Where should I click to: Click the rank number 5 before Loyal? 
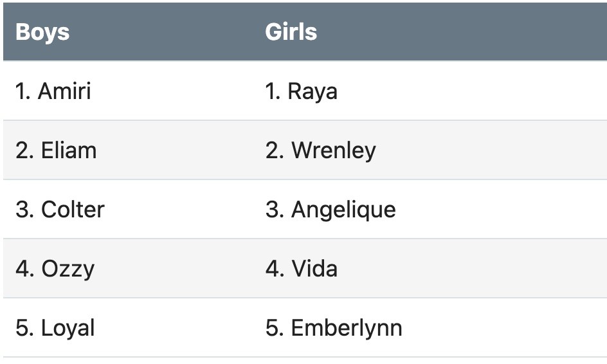[24, 328]
